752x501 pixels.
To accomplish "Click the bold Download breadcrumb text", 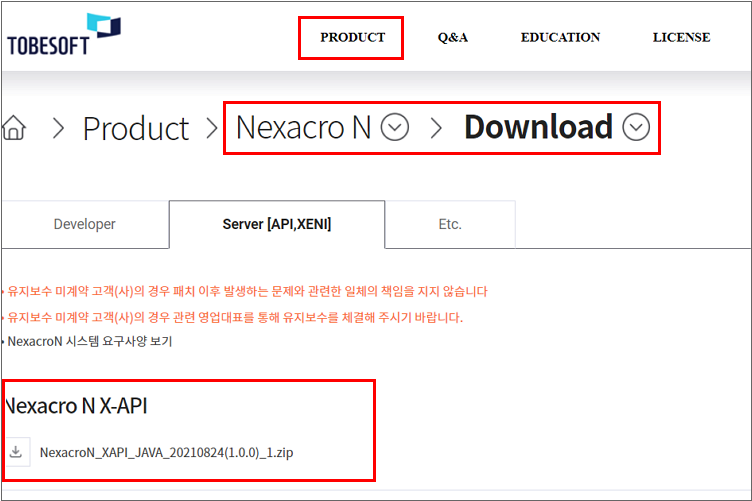I will click(x=538, y=127).
